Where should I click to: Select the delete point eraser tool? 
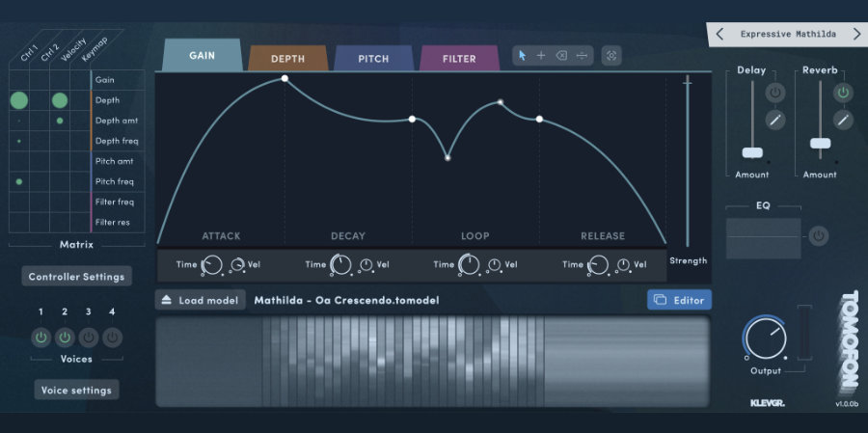pyautogui.click(x=561, y=55)
